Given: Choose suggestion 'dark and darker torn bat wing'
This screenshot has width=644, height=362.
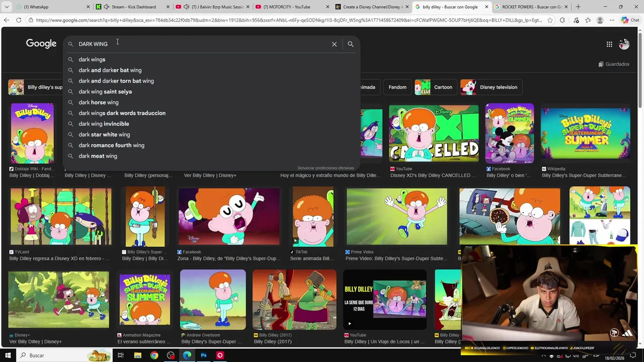Looking at the screenshot, I should [211, 81].
